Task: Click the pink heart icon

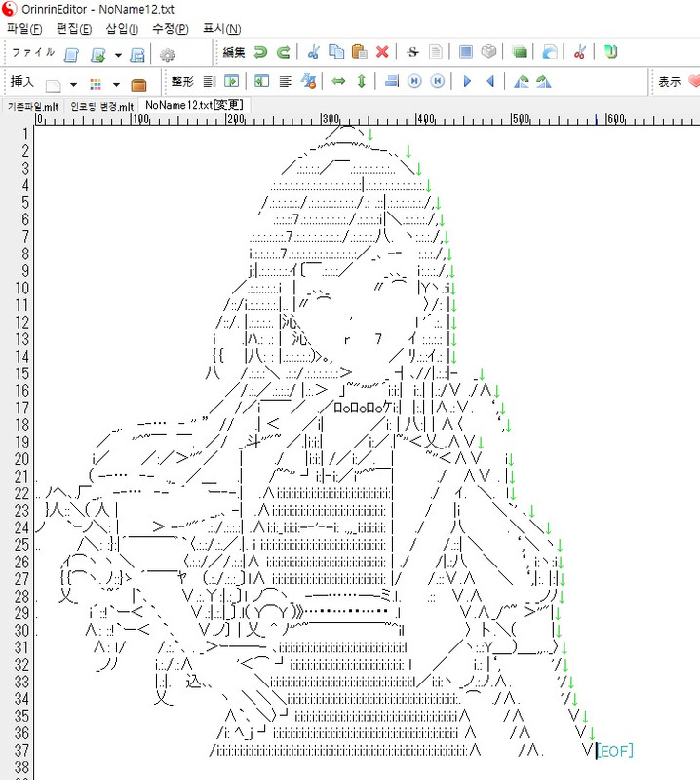Action: [x=694, y=81]
